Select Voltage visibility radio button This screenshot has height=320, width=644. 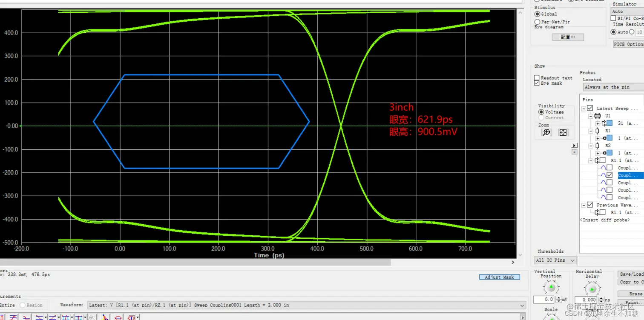click(541, 112)
